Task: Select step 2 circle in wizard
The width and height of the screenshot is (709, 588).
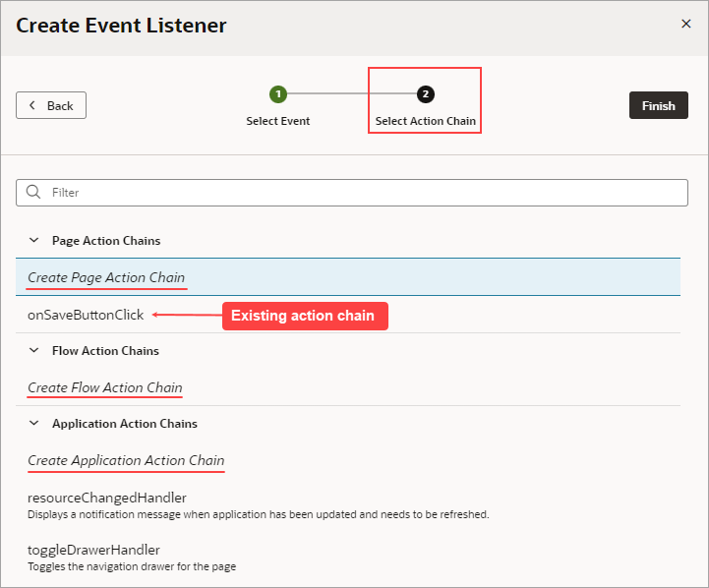Action: (425, 94)
